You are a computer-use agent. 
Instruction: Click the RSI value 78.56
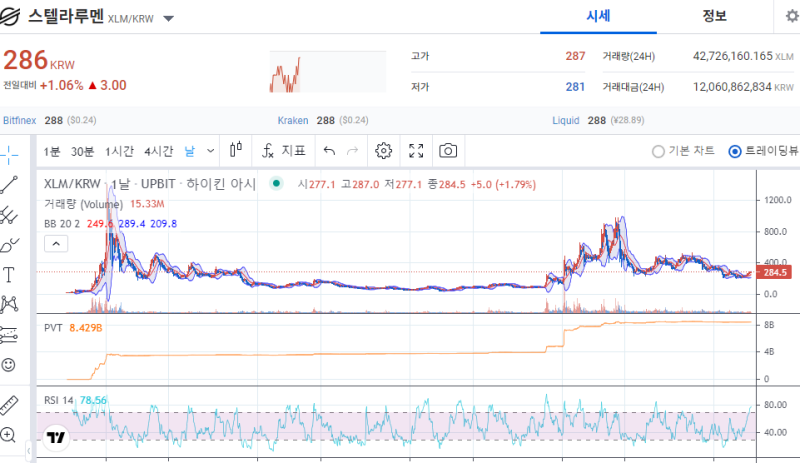pyautogui.click(x=93, y=400)
